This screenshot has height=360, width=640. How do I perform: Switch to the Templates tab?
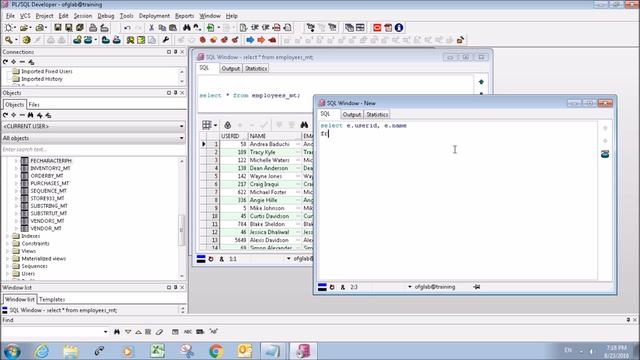pos(52,299)
